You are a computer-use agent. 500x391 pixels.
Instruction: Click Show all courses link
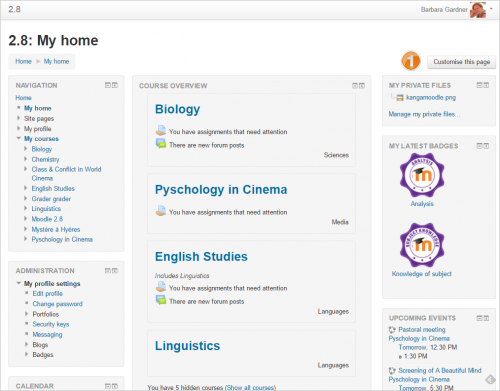coord(250,388)
